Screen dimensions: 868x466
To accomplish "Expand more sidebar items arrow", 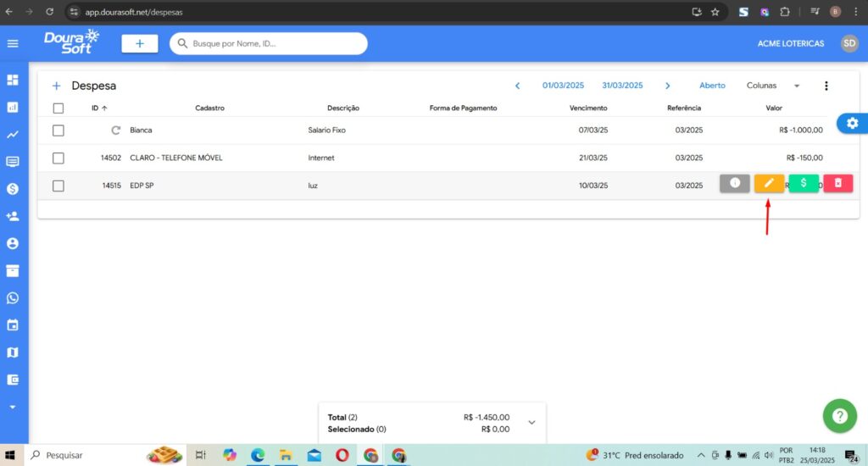I will (x=13, y=407).
